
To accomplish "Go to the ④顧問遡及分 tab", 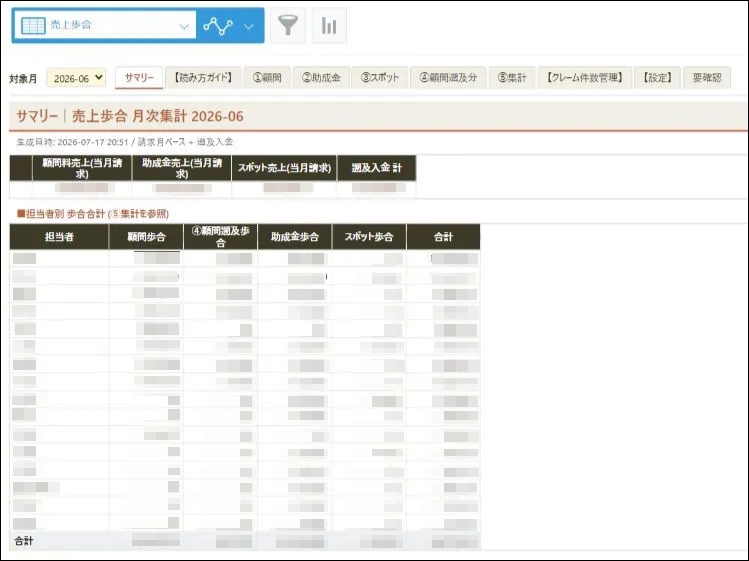I will tap(448, 77).
